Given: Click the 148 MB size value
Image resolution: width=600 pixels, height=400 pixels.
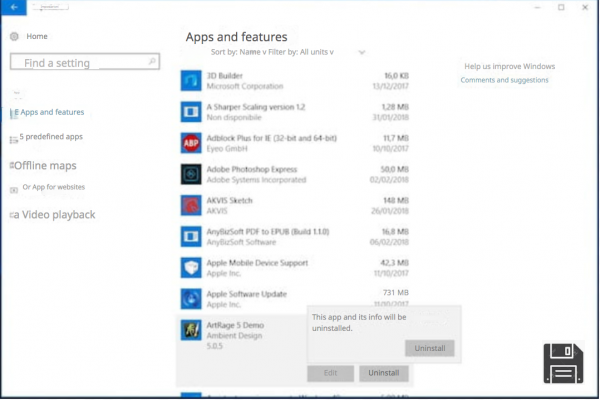Looking at the screenshot, I should [396, 200].
